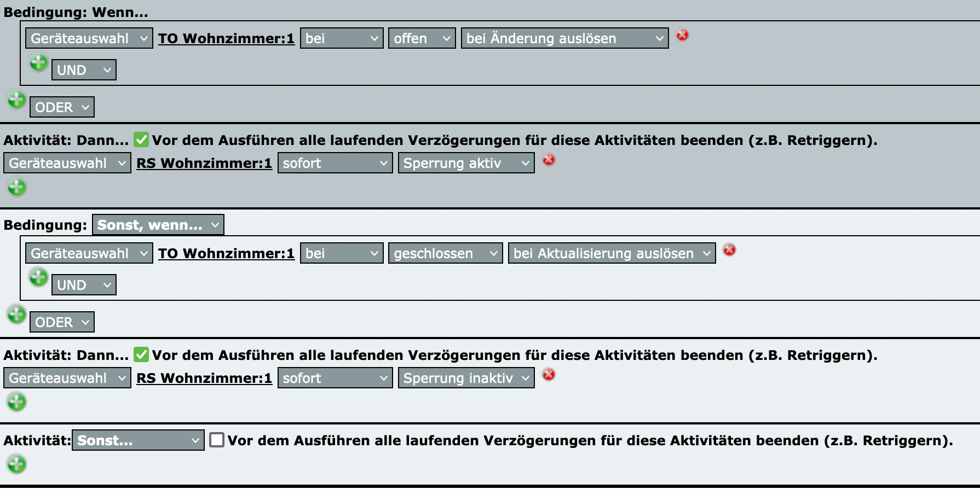Viewport: 980px width, 489px height.
Task: Add condition group with plus beside first ODER
Action: click(x=16, y=100)
